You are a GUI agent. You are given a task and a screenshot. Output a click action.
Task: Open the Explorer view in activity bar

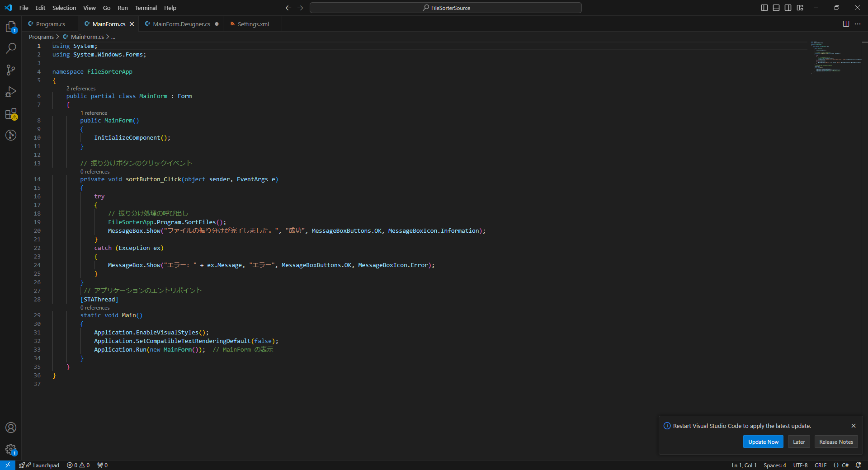(11, 27)
